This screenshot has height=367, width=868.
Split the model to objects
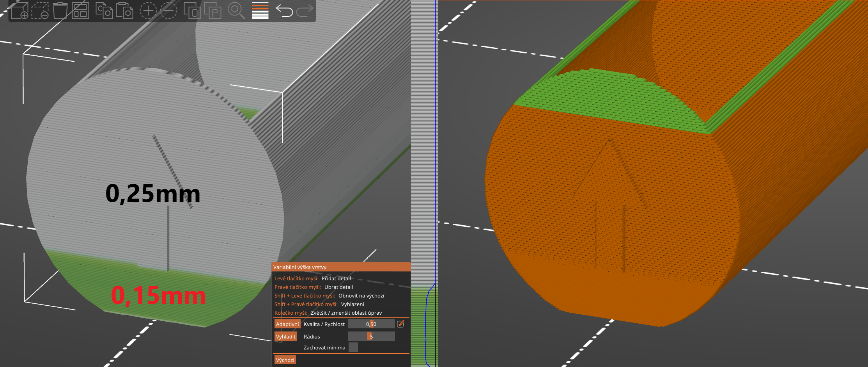pos(193,10)
